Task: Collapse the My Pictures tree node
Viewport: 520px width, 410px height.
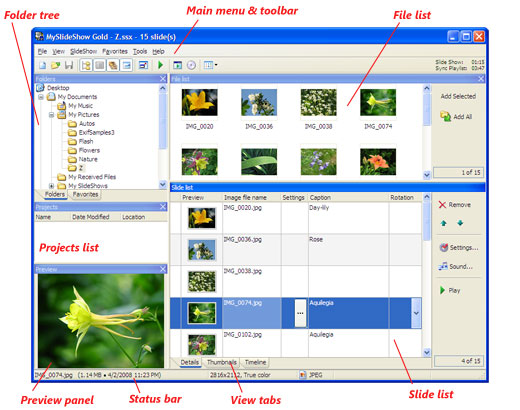Action: click(x=51, y=115)
